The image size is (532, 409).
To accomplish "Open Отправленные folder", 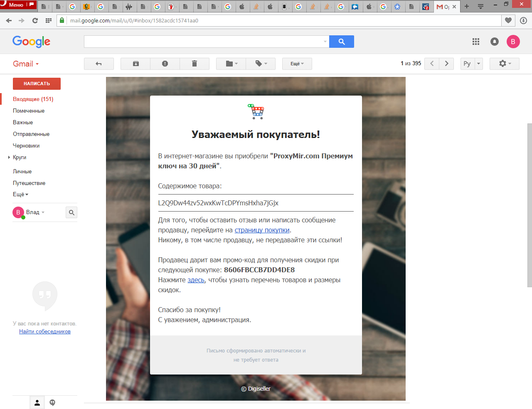I will [31, 134].
